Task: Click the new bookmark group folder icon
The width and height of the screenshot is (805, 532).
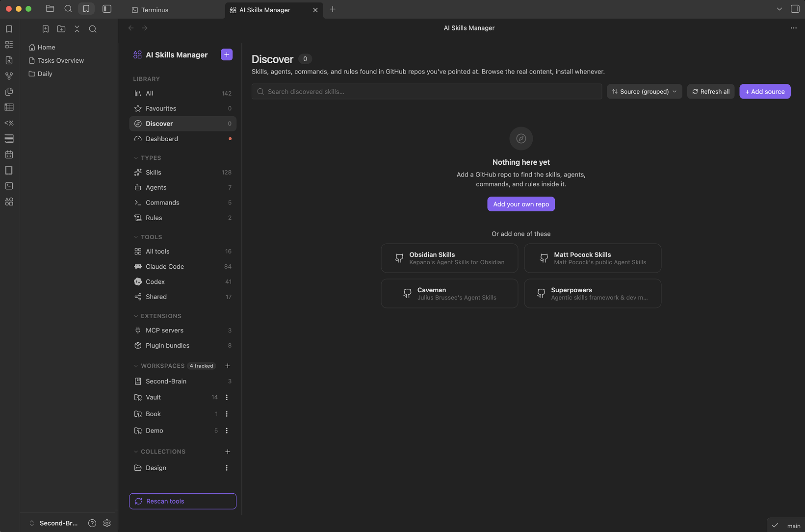Action: [61, 29]
